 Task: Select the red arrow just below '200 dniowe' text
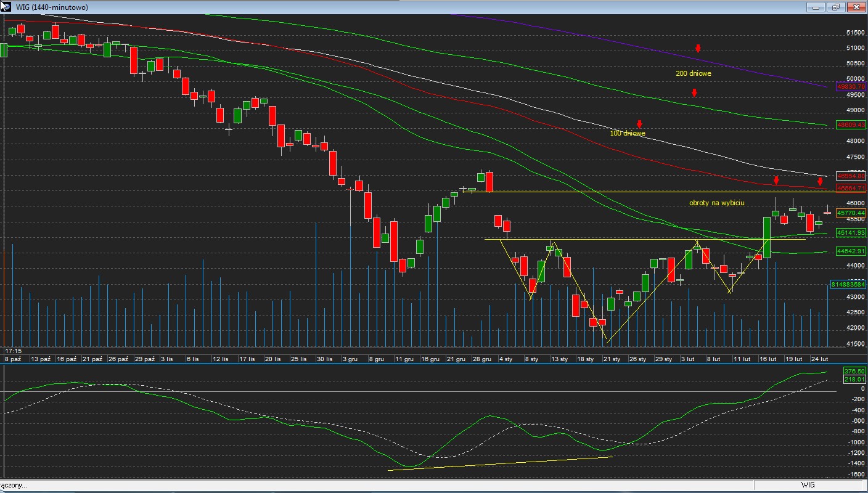[694, 93]
